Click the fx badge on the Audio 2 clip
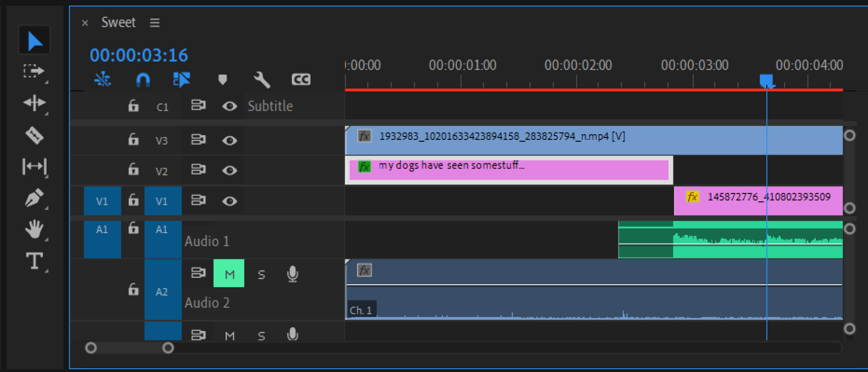Image resolution: width=868 pixels, height=372 pixels. point(364,270)
